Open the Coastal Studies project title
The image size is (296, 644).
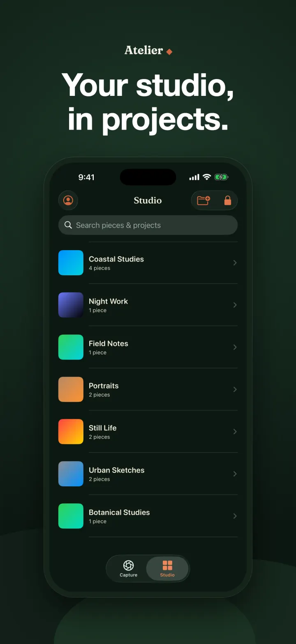(x=116, y=259)
